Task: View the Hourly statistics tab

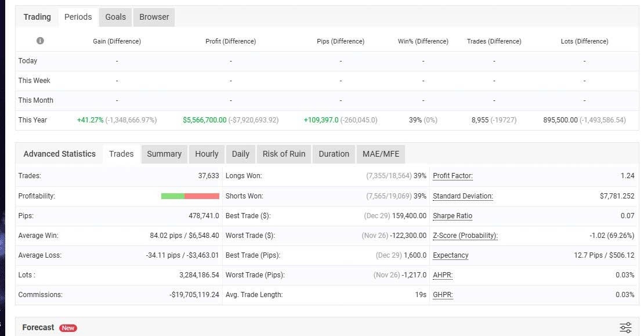Action: click(x=206, y=154)
